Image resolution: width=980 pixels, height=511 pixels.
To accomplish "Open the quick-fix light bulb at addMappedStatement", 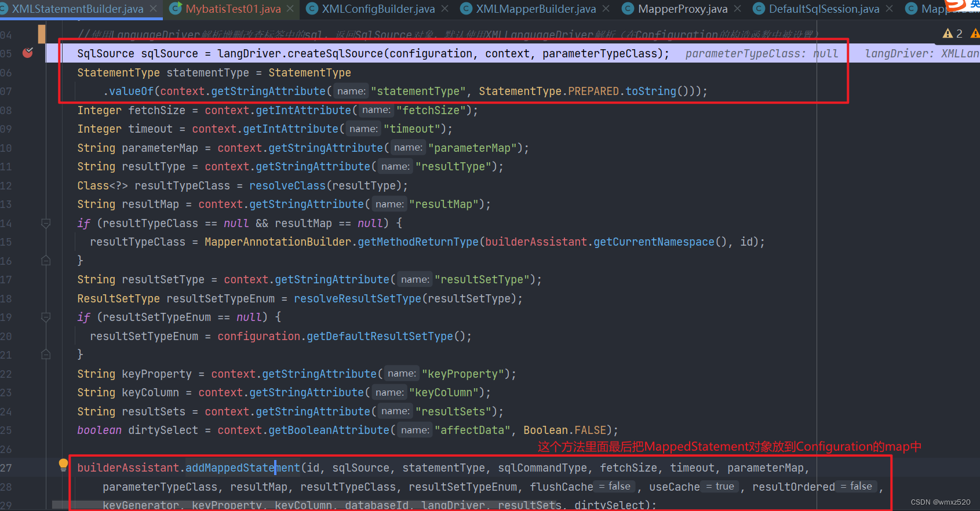I will (63, 465).
